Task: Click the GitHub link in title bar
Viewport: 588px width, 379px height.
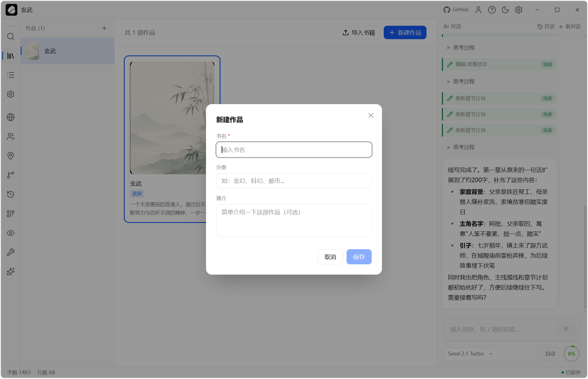Action: click(456, 10)
